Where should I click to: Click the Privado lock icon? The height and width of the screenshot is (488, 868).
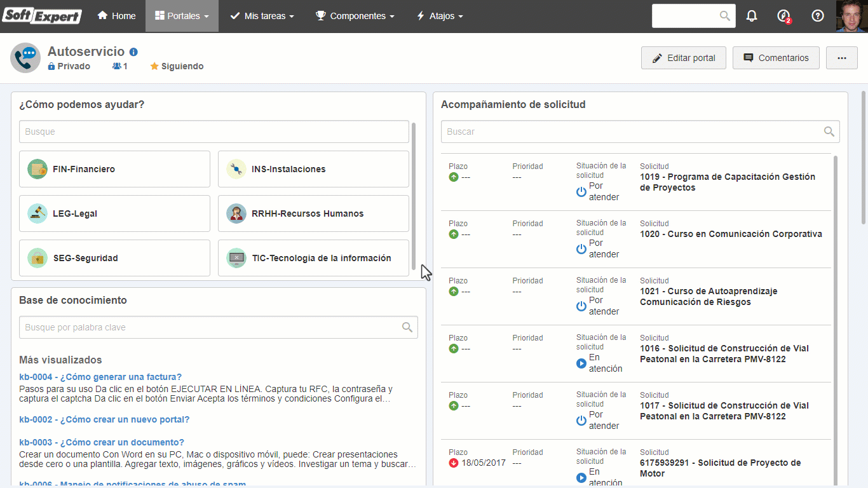pyautogui.click(x=51, y=66)
